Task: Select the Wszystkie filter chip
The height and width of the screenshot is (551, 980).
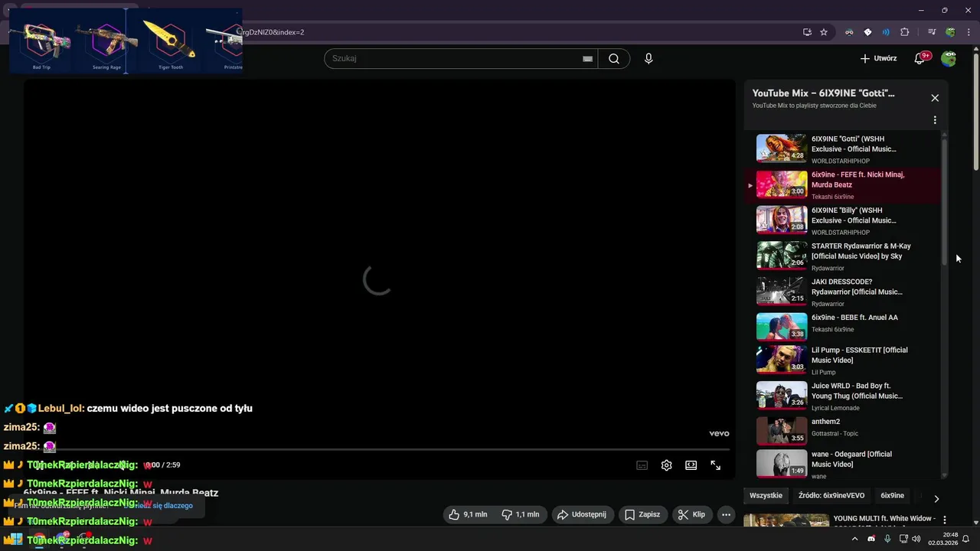Action: click(766, 496)
